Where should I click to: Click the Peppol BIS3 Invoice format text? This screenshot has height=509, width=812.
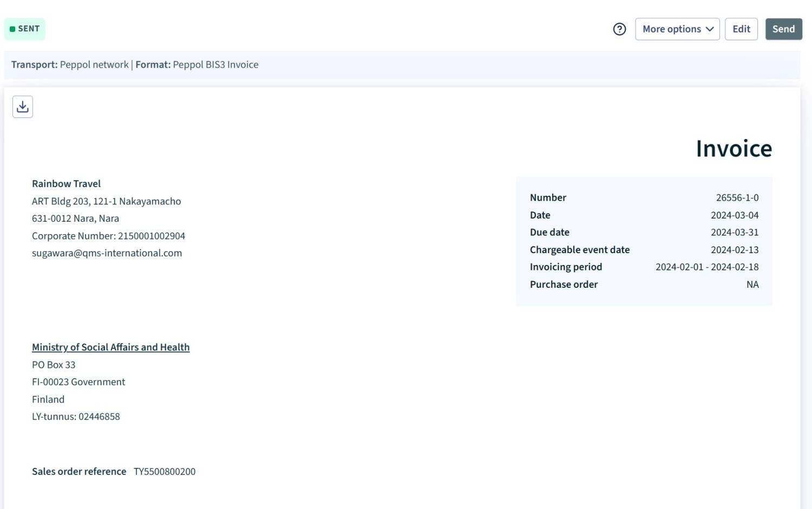[x=215, y=65]
